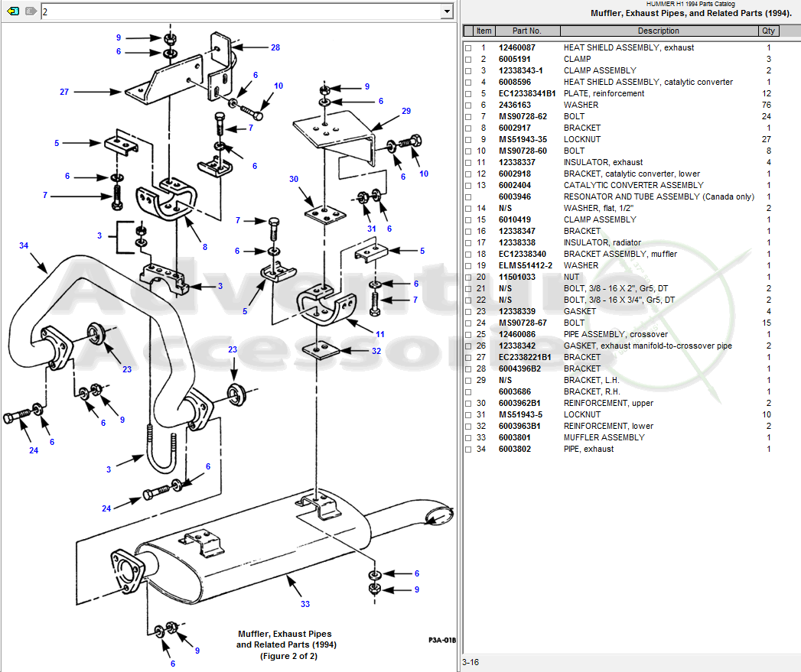Click callout 28 on the diagram
The image size is (801, 672).
pyautogui.click(x=275, y=47)
